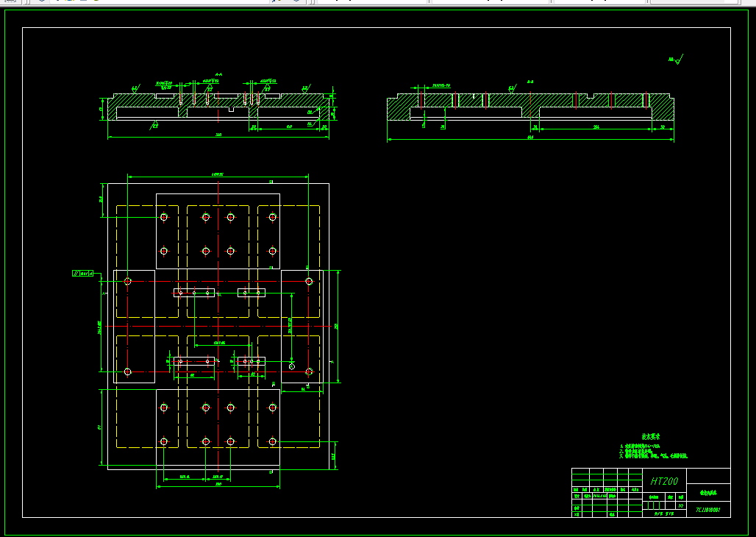The height and width of the screenshot is (537, 756).
Task: Select the overall length dimension under A-A section view
Action: click(x=218, y=135)
